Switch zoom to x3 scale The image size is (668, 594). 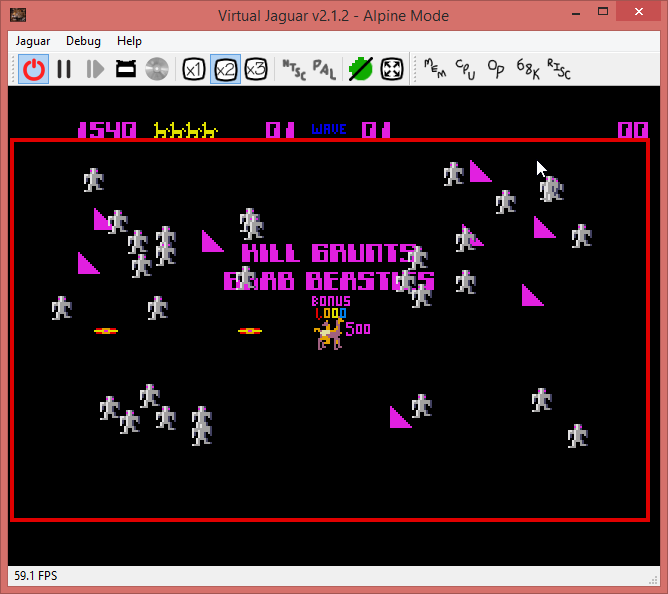[x=256, y=69]
